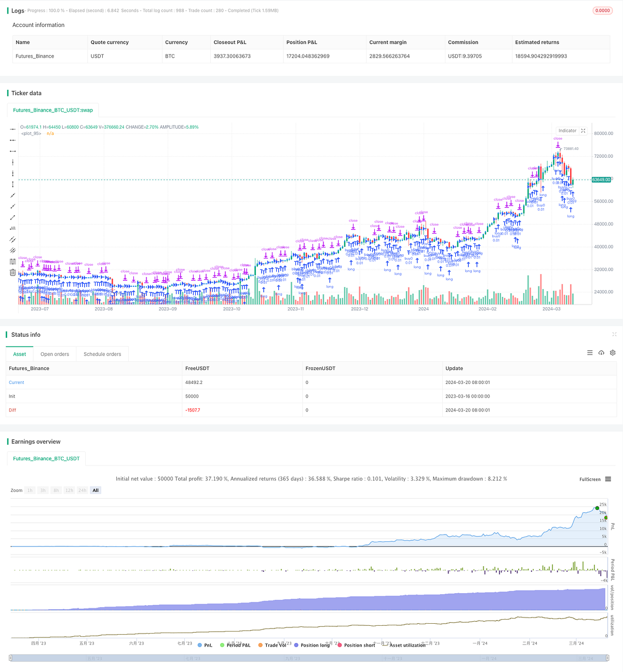Collapse the Status info panel
This screenshot has width=623, height=672.
tap(615, 334)
